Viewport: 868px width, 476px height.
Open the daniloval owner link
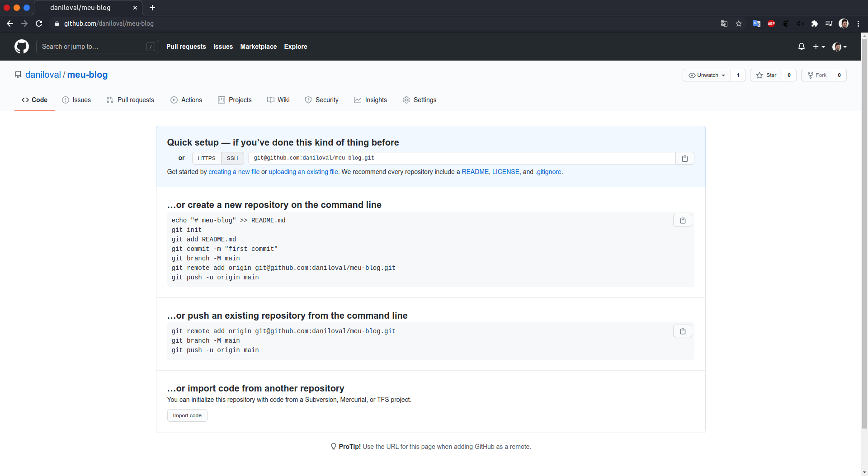point(43,75)
